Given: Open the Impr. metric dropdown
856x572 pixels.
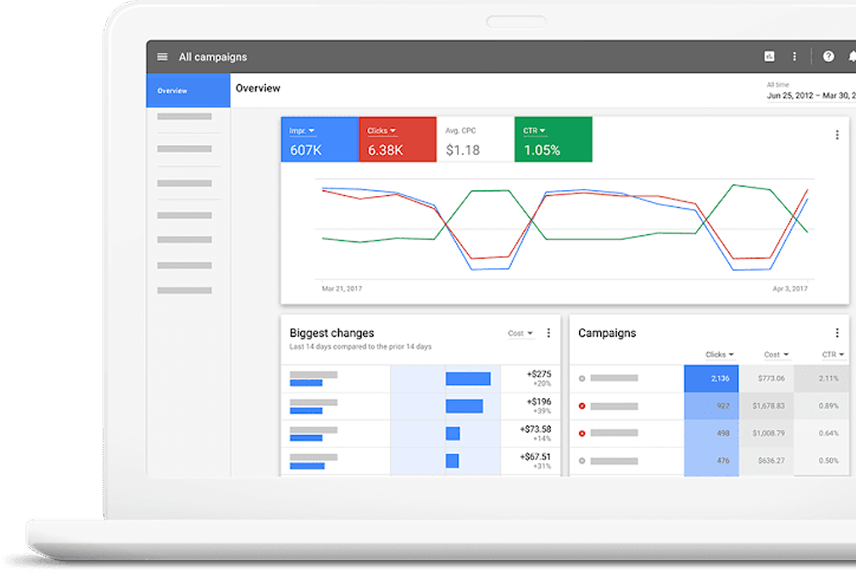Looking at the screenshot, I should pos(302,131).
